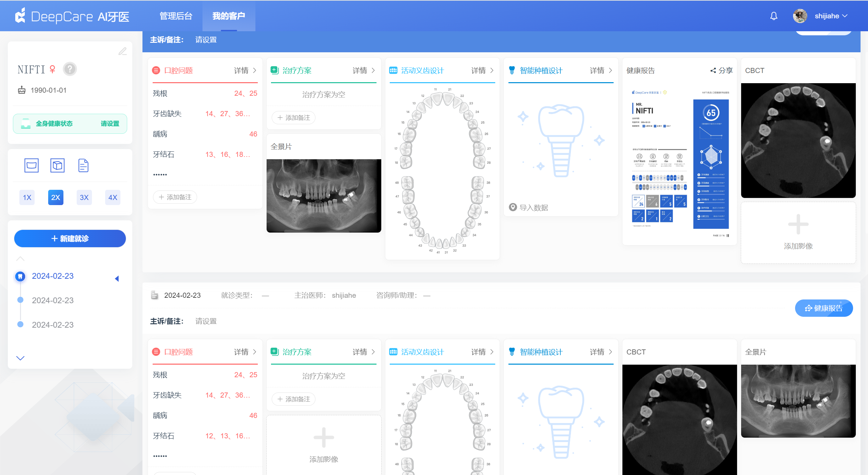Viewport: 868px width, 475px height.
Task: Open the NIFTI health report preview
Action: (x=680, y=163)
